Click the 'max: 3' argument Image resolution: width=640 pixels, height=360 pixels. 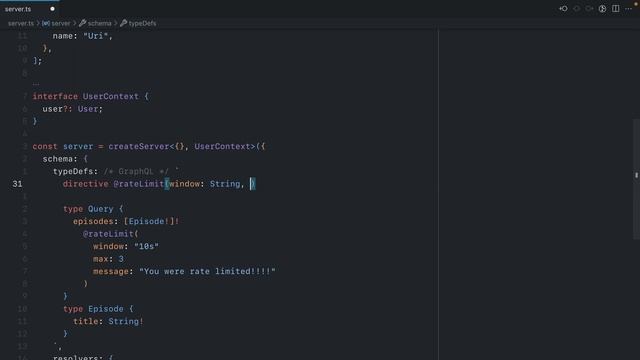[108, 259]
